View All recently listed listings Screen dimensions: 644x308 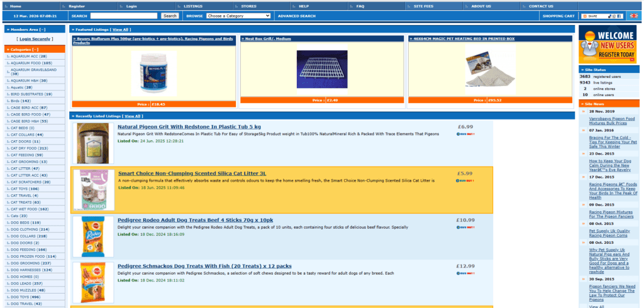pos(132,116)
